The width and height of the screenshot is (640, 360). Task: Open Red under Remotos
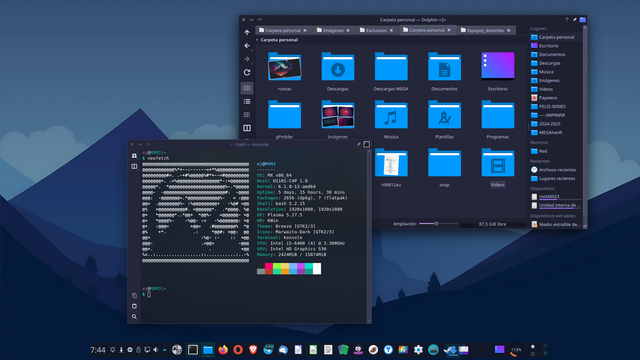[x=556, y=151]
